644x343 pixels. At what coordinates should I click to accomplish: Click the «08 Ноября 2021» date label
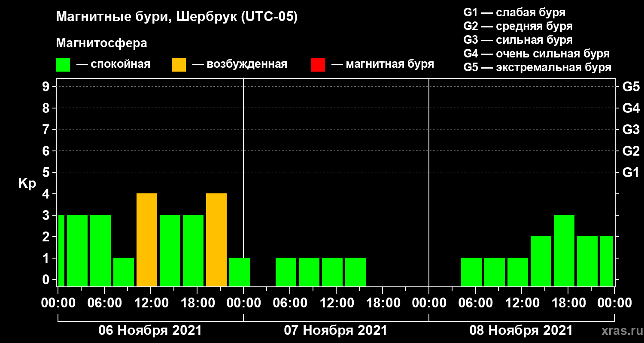pyautogui.click(x=521, y=331)
